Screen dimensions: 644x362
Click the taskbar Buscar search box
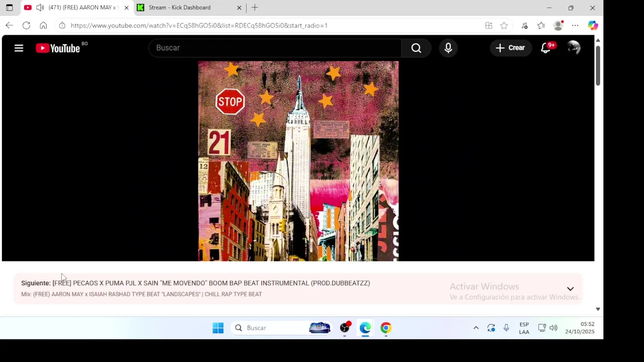(x=281, y=328)
